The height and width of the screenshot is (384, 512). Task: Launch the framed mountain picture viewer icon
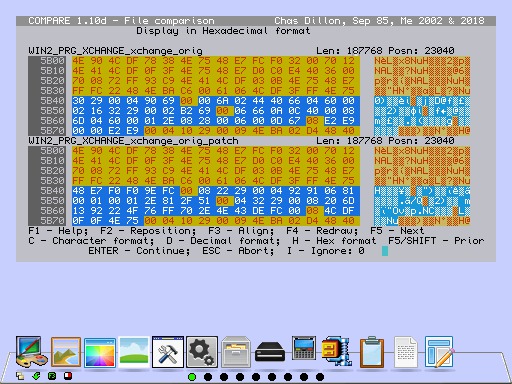coord(66,352)
